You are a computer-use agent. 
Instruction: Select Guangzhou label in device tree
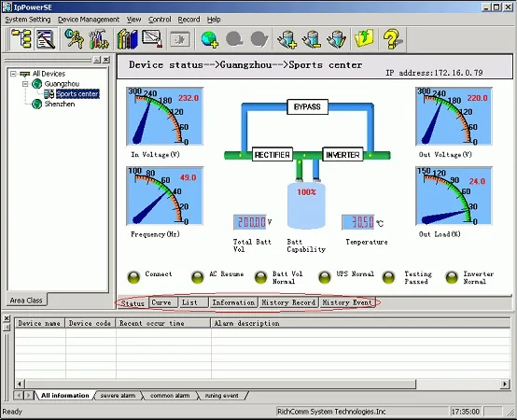(62, 84)
